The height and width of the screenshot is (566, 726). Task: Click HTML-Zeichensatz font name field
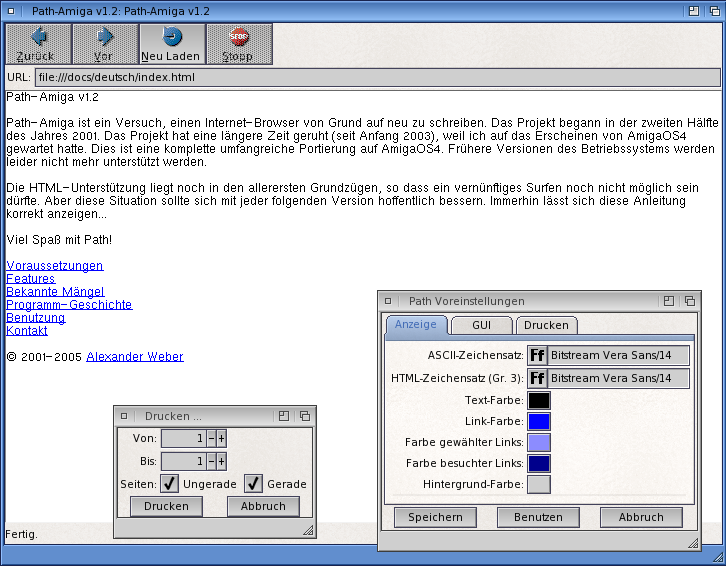(619, 378)
